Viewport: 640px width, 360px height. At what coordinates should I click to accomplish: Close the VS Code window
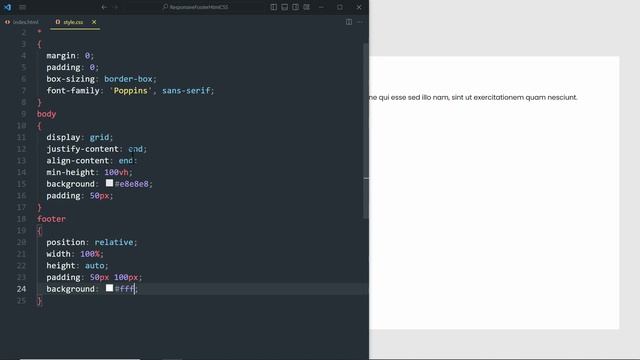(359, 7)
